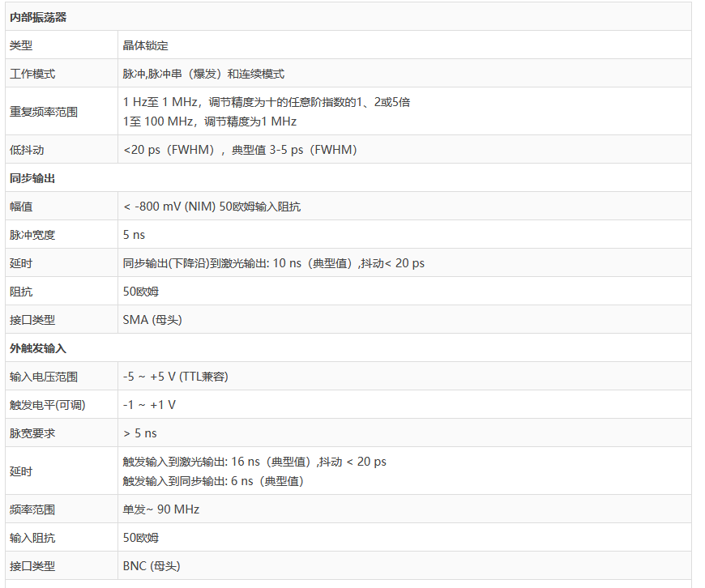
Task: Click the 脉冲宽度 row label
Action: point(32,235)
